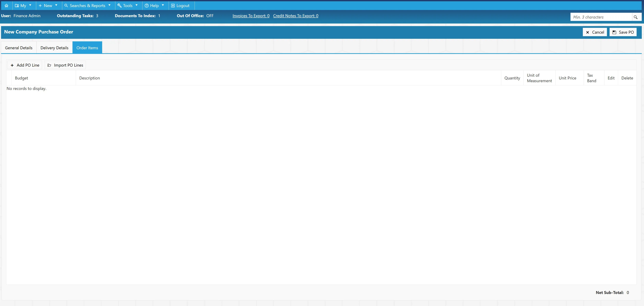Image resolution: width=644 pixels, height=306 pixels.
Task: Open the Tools dropdown arrow
Action: (136, 5)
